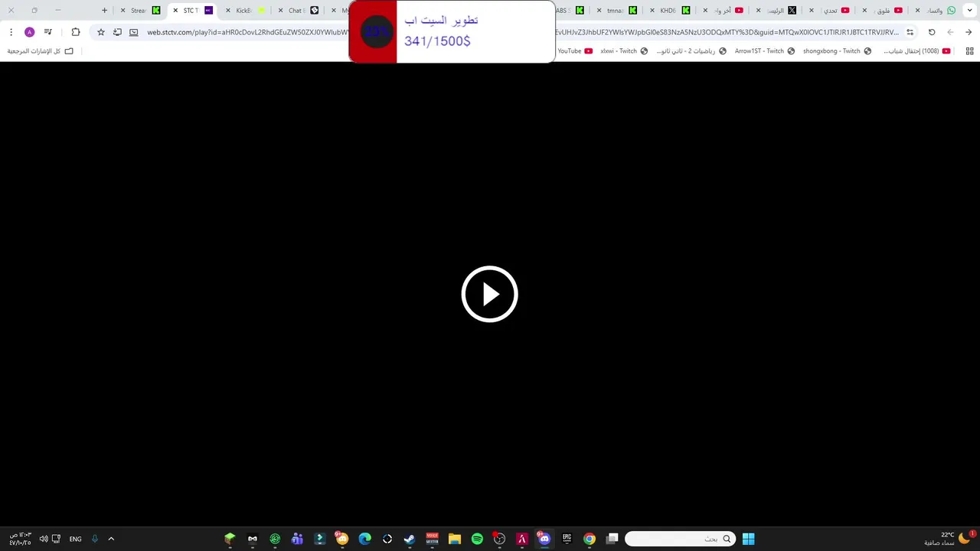Open the clock and date panel
Image resolution: width=980 pixels, height=551 pixels.
[x=20, y=539]
